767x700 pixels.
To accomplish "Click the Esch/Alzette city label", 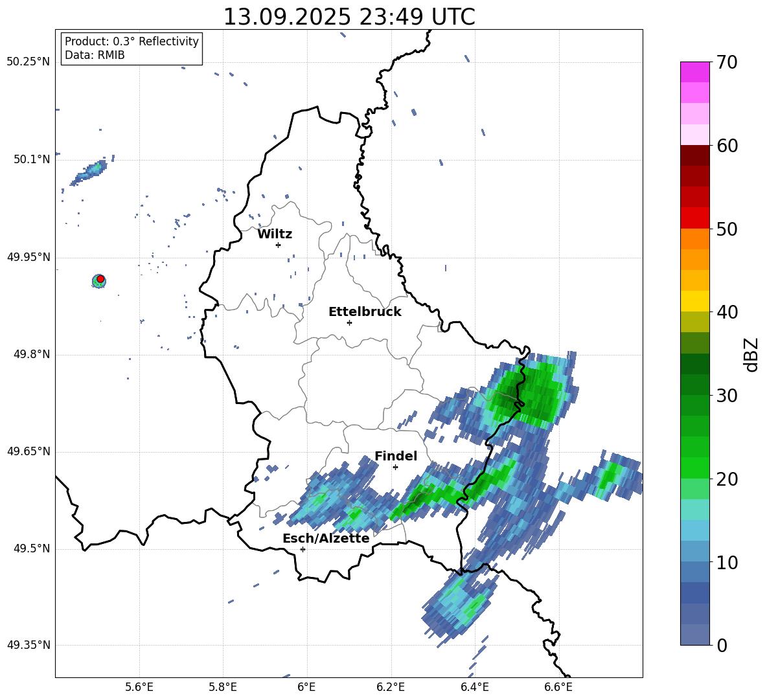I will pyautogui.click(x=326, y=538).
